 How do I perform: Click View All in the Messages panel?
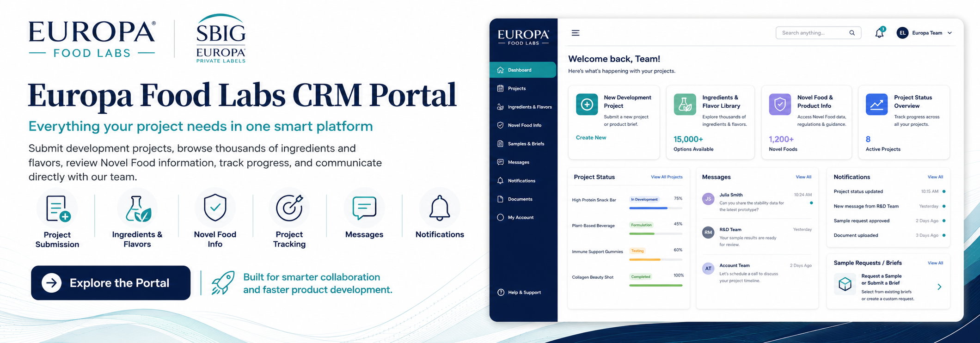pos(803,177)
